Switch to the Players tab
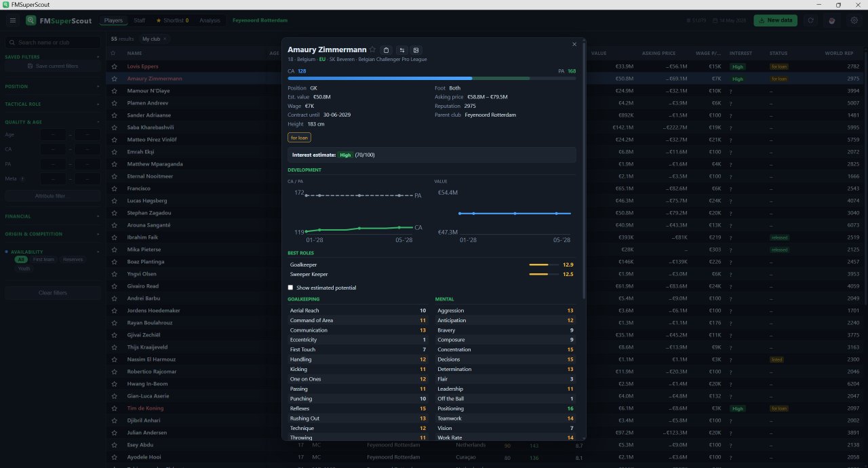This screenshot has height=468, width=868. (113, 20)
